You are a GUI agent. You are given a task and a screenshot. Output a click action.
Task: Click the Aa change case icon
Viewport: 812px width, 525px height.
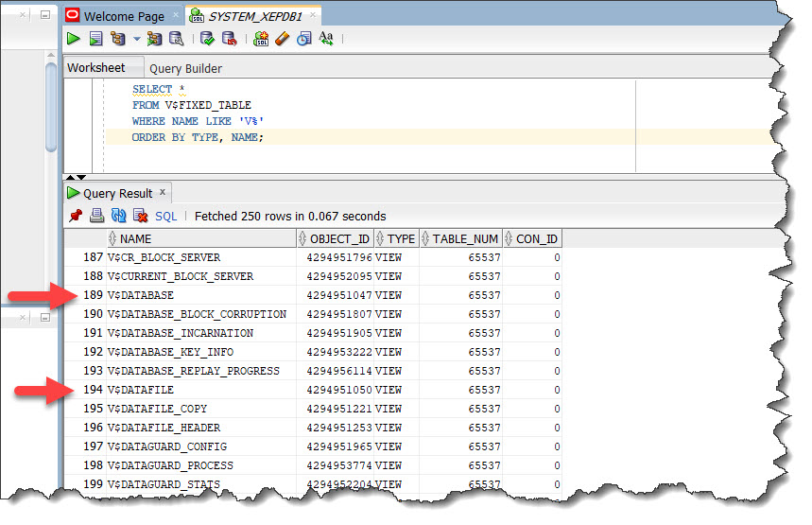(326, 39)
